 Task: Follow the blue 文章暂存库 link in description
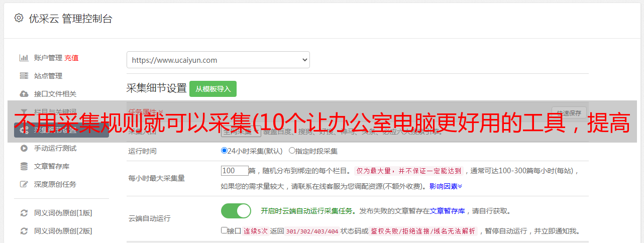click(448, 211)
